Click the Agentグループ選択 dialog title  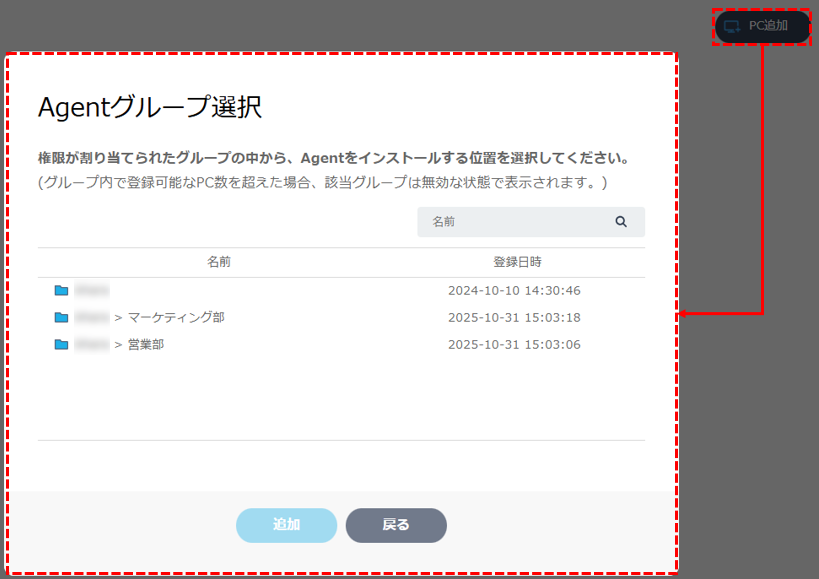[x=150, y=108]
